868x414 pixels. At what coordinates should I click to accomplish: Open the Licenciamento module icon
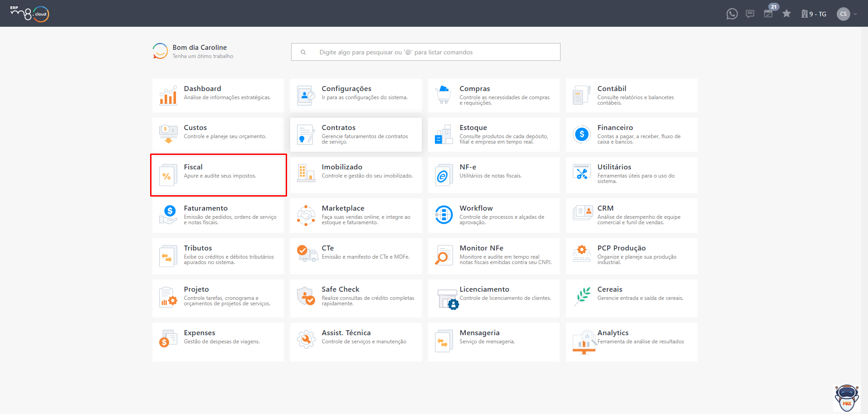click(x=448, y=299)
